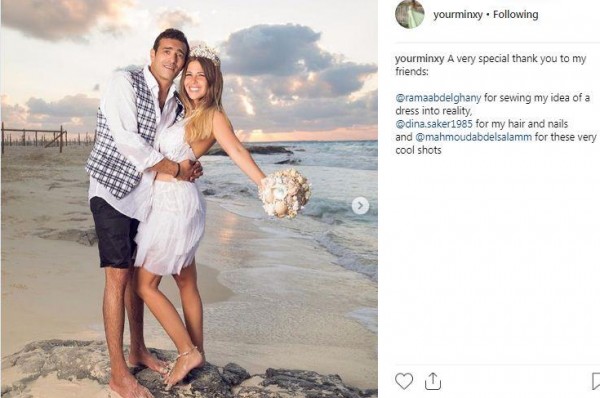
Task: Open the share post icon
Action: [x=433, y=381]
